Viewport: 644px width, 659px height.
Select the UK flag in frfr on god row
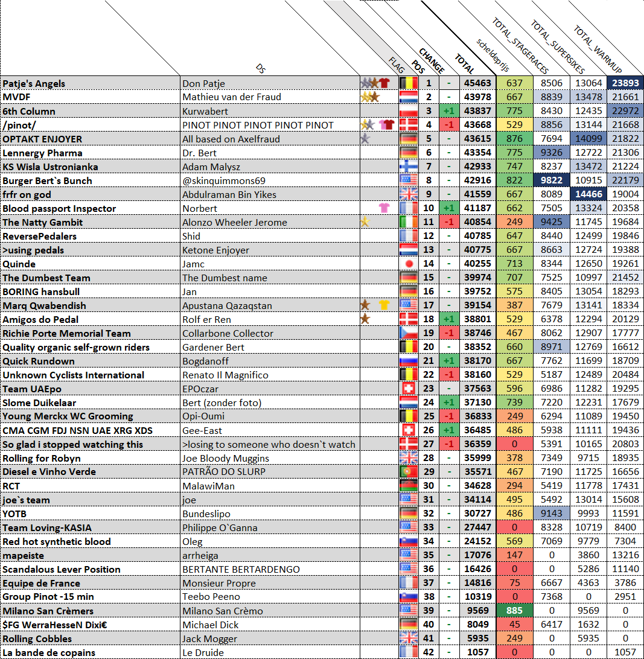[408, 194]
